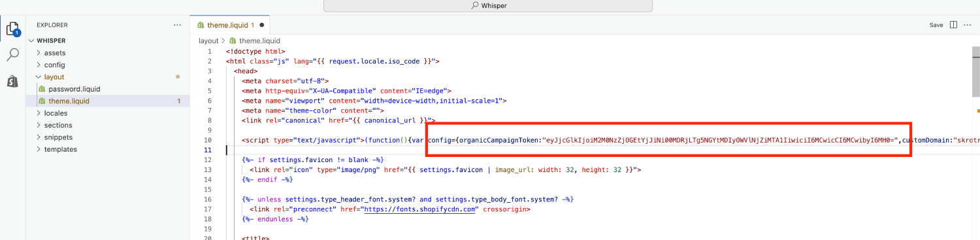980x240 pixels.
Task: Open Explorer panel more actions ellipsis
Action: (177, 25)
